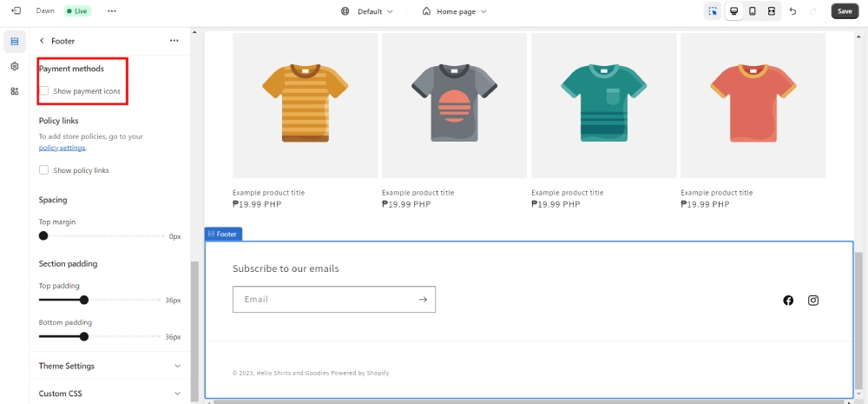Click the Footer section tag in preview
Viewport: 868px width, 404px height.
click(223, 234)
